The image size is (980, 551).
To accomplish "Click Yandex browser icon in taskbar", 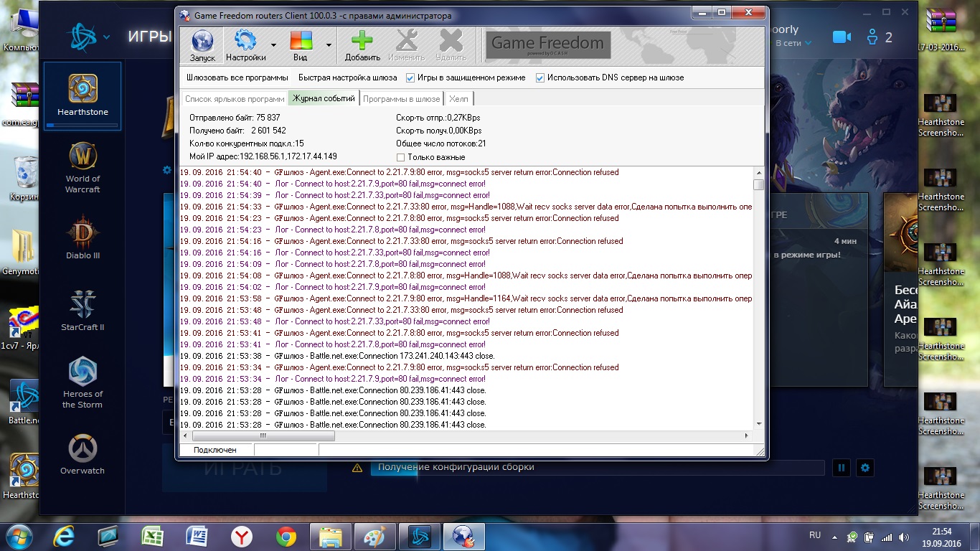I will coord(241,537).
